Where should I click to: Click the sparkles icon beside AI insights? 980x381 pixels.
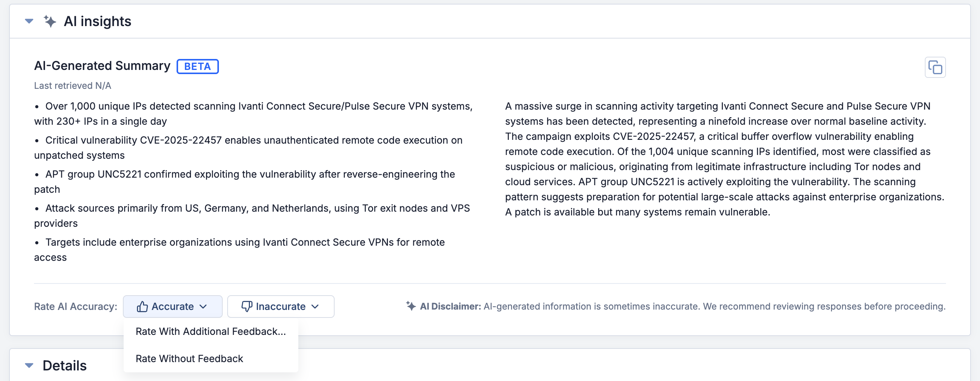50,21
